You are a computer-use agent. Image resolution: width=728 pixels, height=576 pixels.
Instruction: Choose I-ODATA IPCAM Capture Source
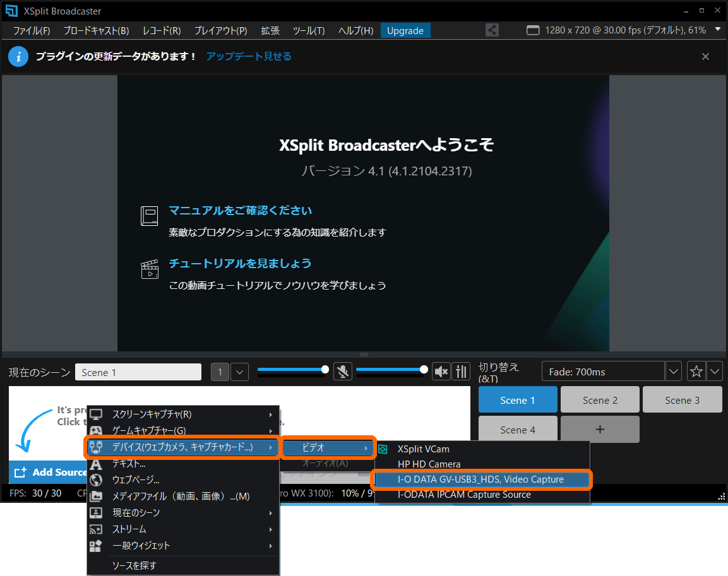(482, 495)
